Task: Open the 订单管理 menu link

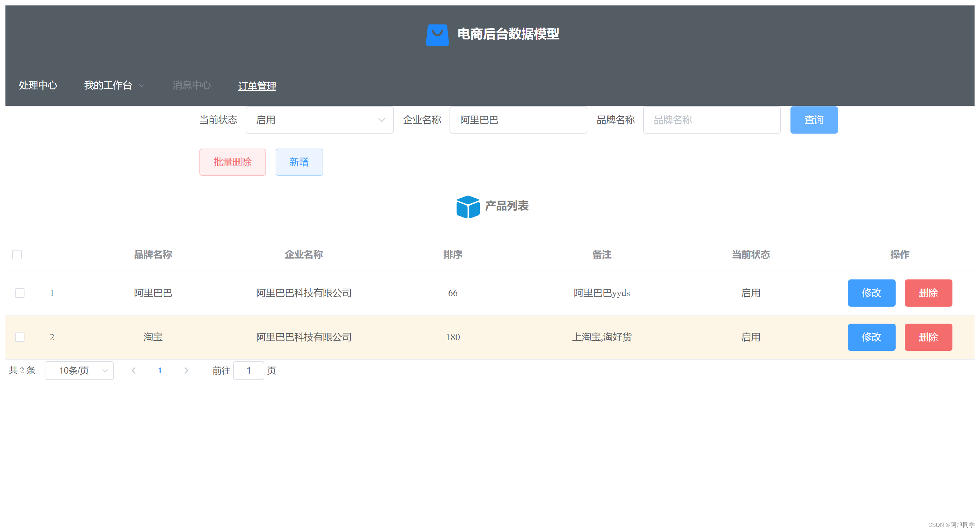Action: 257,86
